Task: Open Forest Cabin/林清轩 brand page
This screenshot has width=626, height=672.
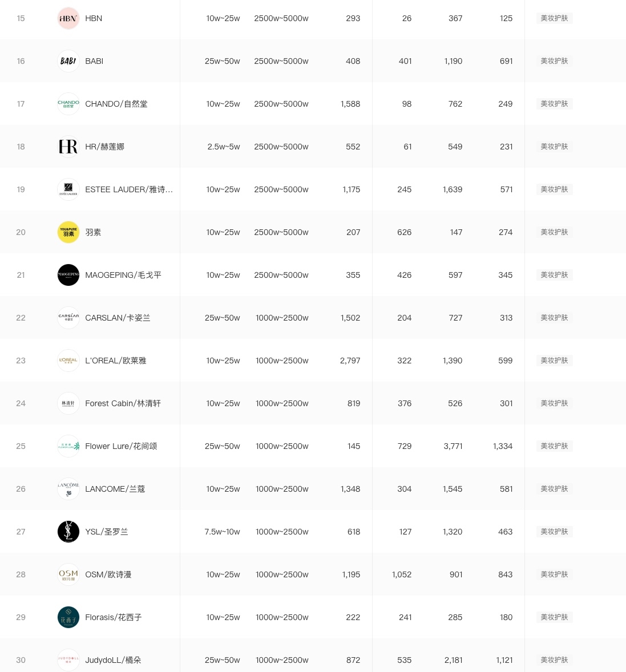Action: pyautogui.click(x=123, y=403)
